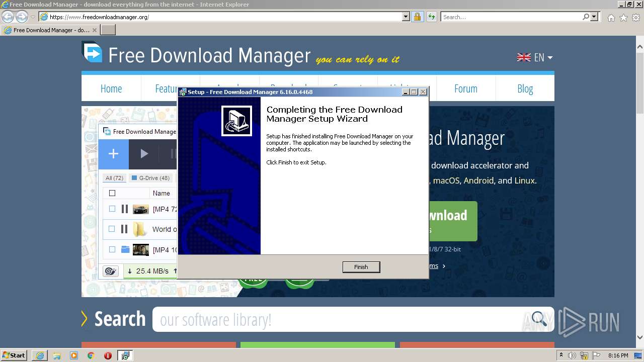
Task: Click the IE Search box
Action: [x=512, y=17]
